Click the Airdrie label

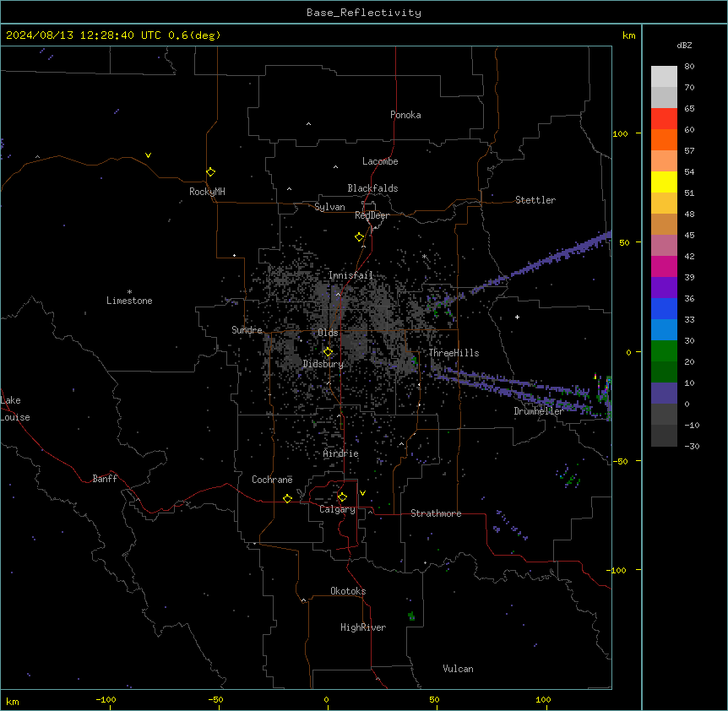point(340,453)
